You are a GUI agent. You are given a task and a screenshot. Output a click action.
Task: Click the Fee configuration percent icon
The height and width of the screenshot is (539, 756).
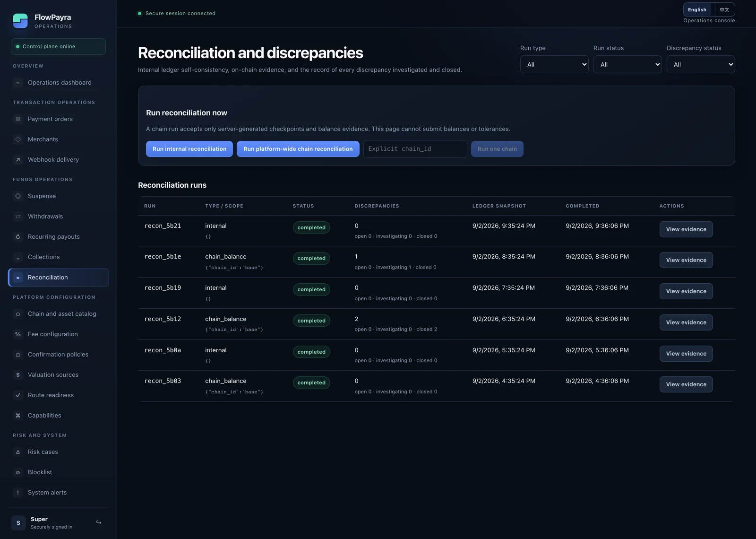point(18,334)
